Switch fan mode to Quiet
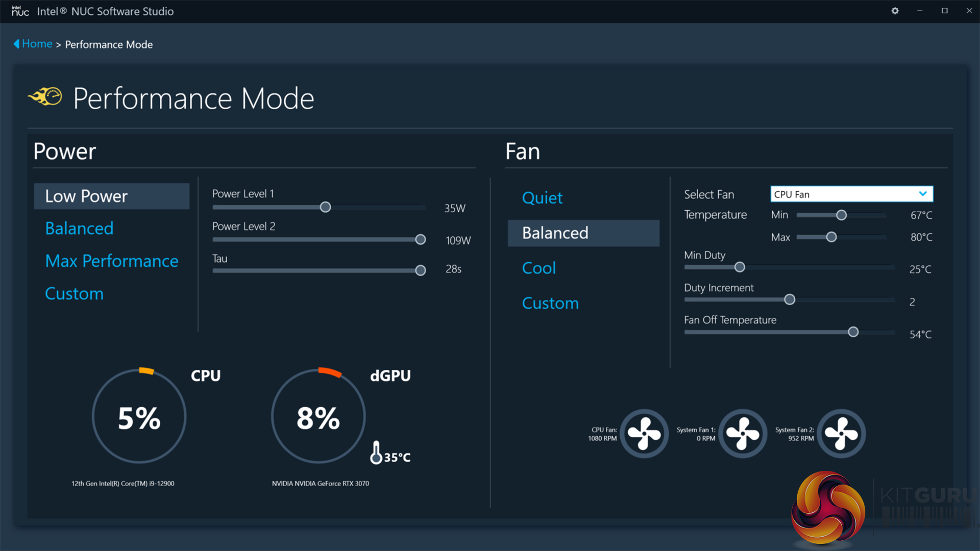The height and width of the screenshot is (551, 980). (x=542, y=198)
